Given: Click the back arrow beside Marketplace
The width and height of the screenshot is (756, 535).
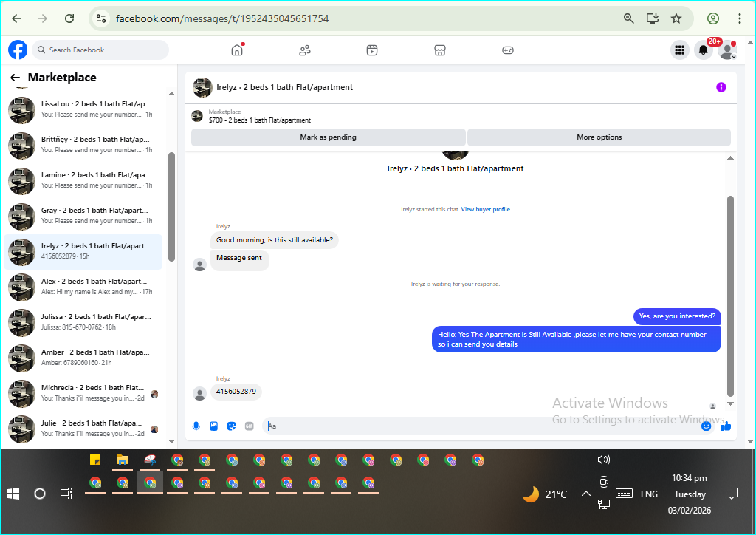Looking at the screenshot, I should pyautogui.click(x=16, y=77).
